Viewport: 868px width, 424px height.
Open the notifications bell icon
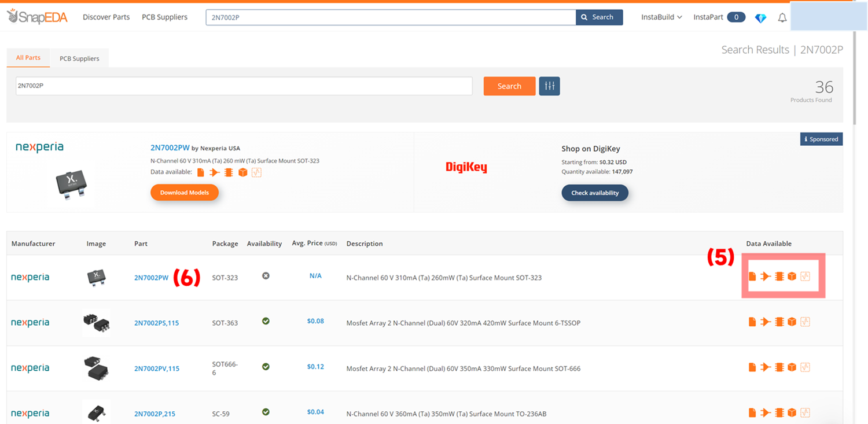pyautogui.click(x=782, y=17)
